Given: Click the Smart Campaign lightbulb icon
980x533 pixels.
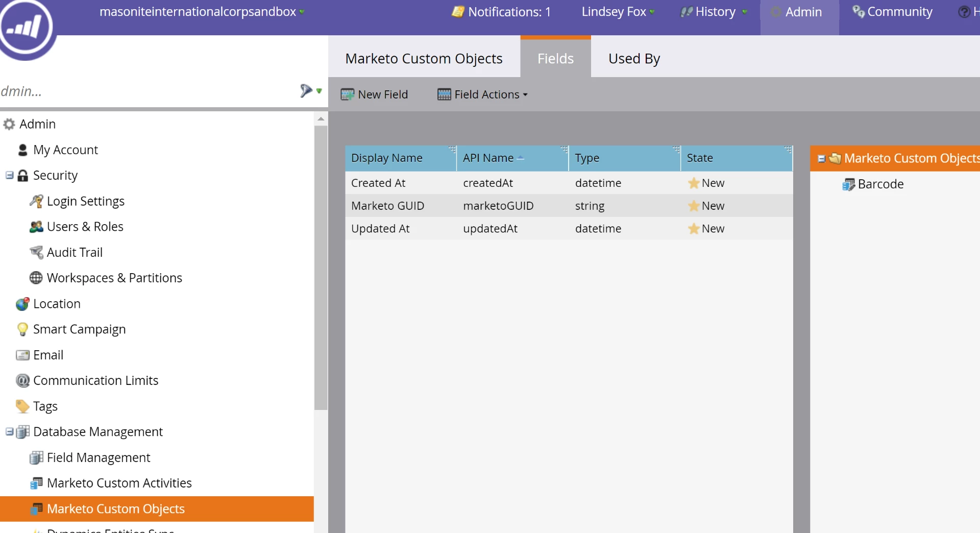Looking at the screenshot, I should point(22,329).
